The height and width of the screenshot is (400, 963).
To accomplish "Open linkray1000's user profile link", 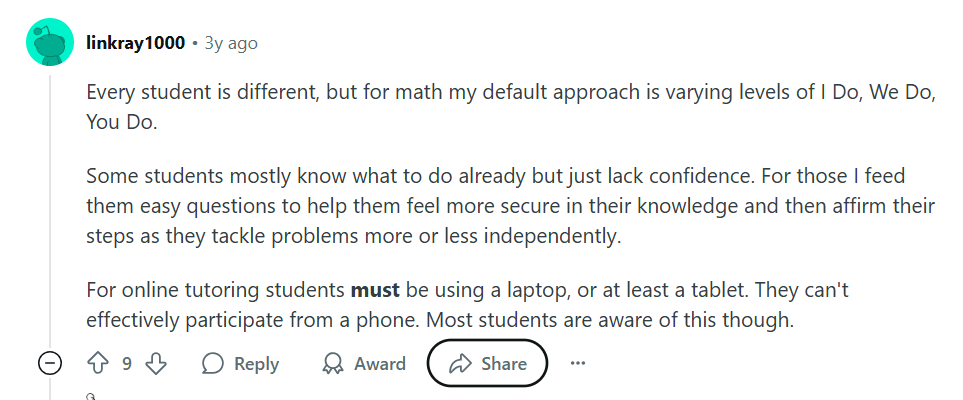I will 135,43.
